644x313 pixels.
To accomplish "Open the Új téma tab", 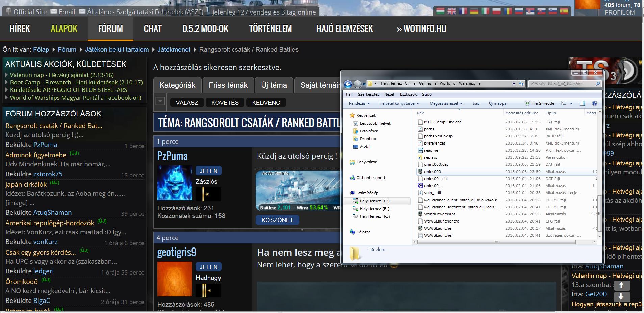I will click(x=274, y=85).
